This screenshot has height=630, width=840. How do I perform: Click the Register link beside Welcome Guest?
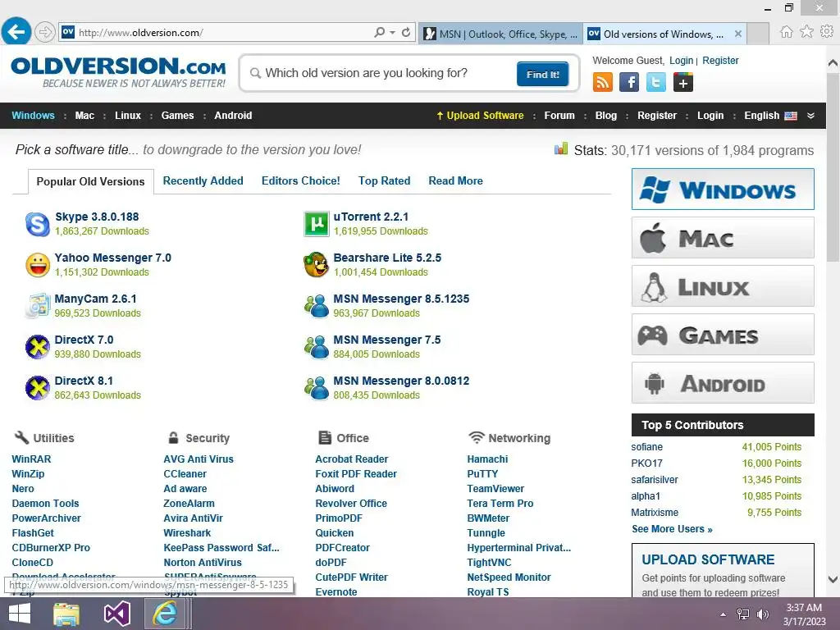[720, 61]
